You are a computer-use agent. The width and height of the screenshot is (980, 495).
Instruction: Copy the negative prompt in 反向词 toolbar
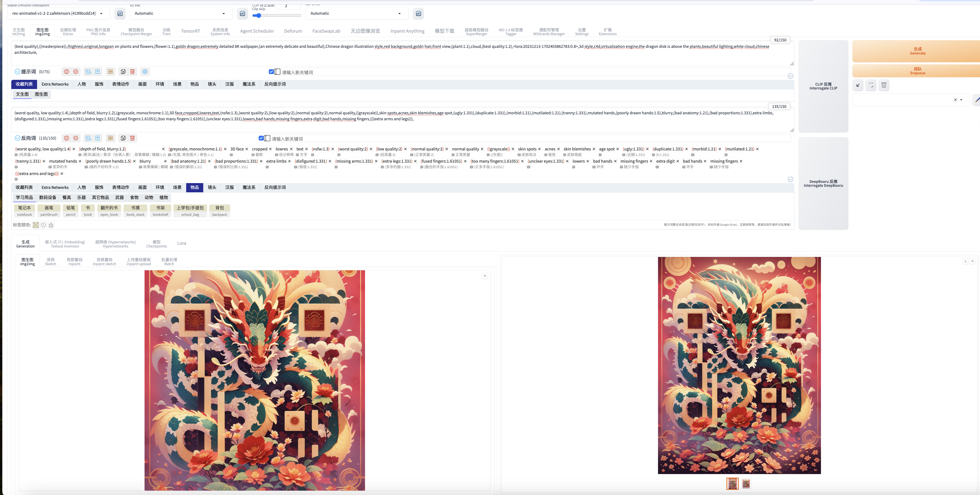(123, 138)
